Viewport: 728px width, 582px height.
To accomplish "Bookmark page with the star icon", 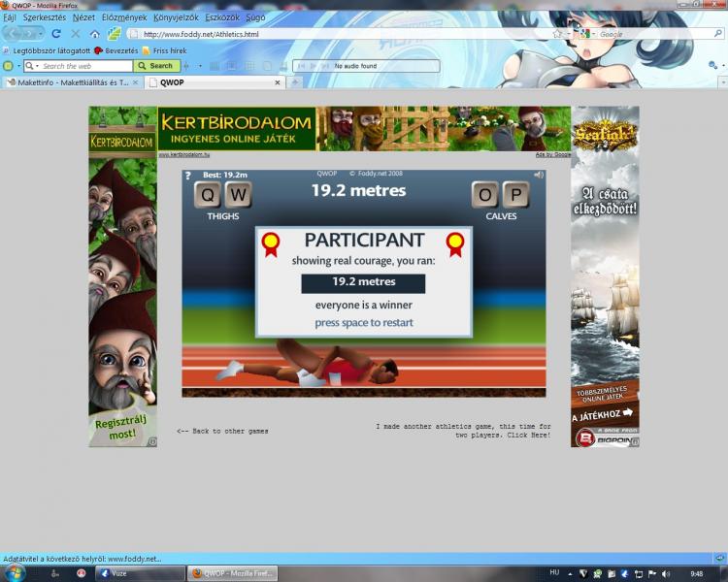I will click(556, 34).
